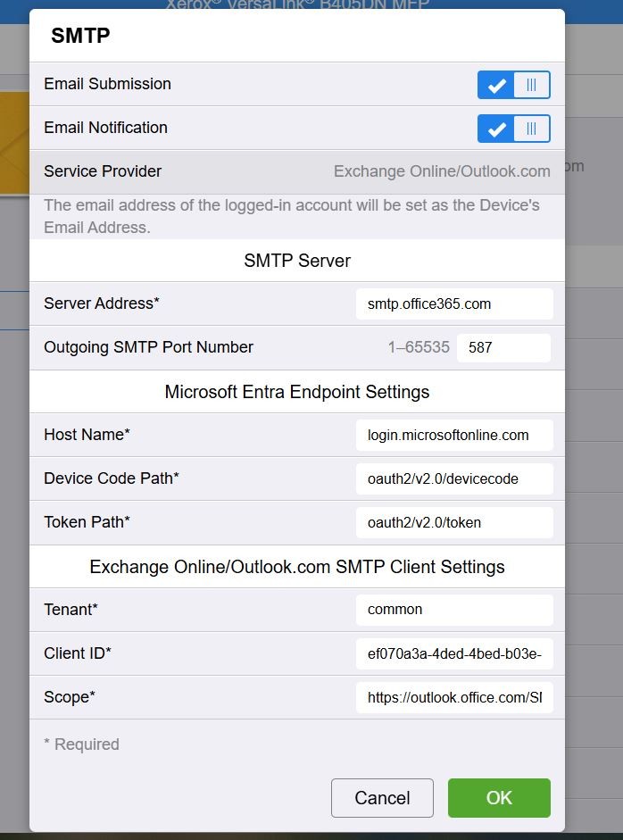Edit the Client ID value

coord(453,653)
